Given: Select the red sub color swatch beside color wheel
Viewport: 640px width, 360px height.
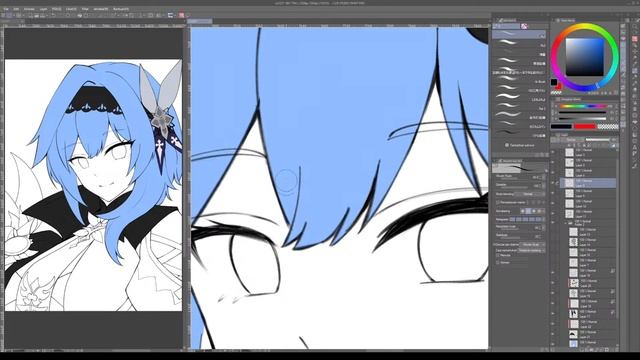Looking at the screenshot, I should (x=559, y=86).
